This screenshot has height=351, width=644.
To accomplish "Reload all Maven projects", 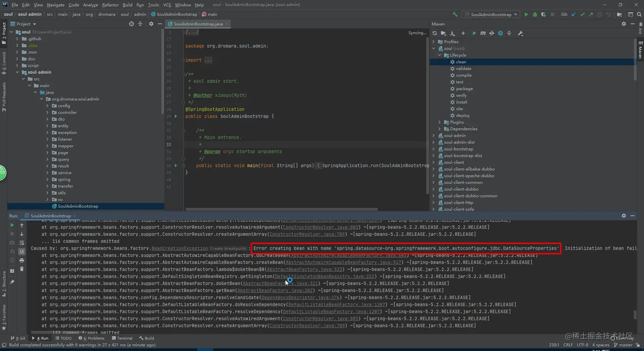I will 434,33.
